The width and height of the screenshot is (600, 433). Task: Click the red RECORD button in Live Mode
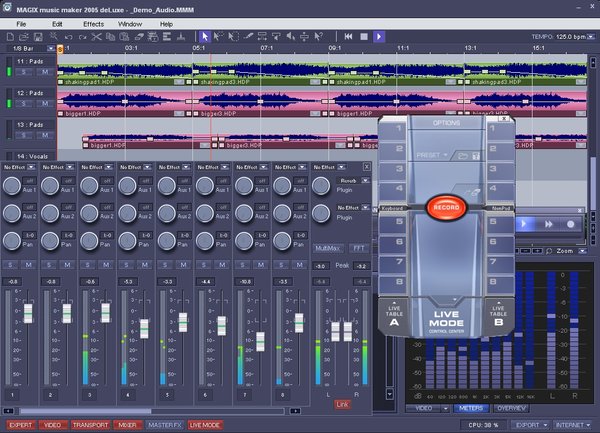coord(446,207)
